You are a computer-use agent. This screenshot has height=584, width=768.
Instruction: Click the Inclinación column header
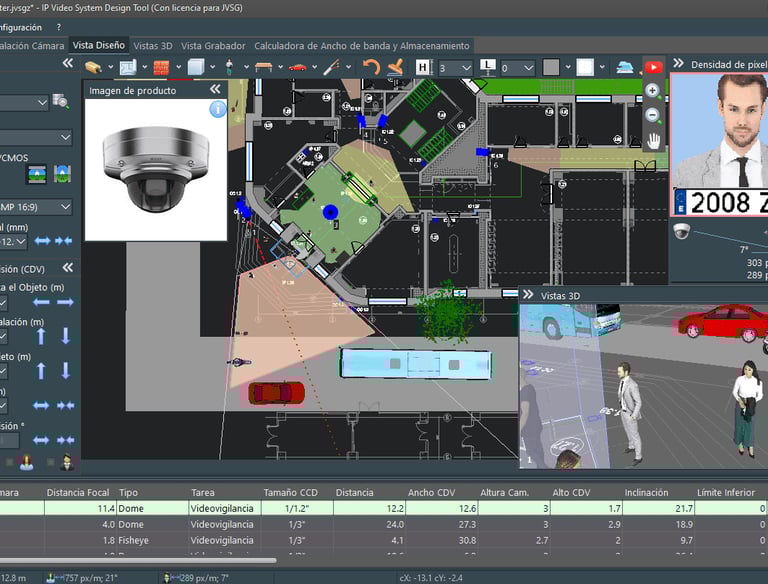(x=646, y=492)
